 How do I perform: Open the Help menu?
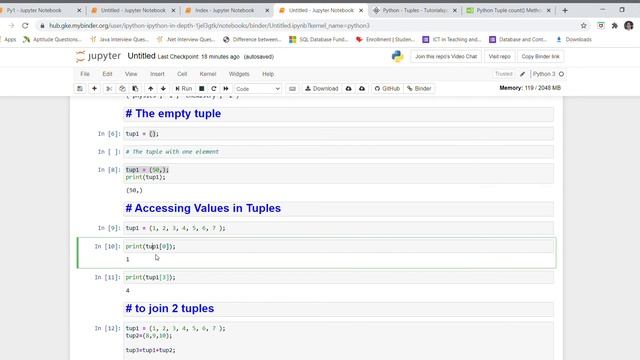click(x=268, y=74)
